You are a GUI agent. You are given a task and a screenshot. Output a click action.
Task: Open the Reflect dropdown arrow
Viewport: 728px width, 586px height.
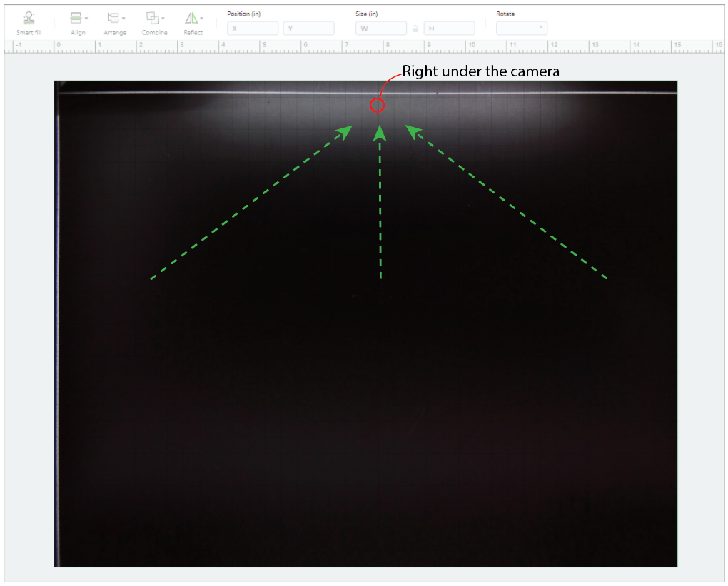[201, 18]
